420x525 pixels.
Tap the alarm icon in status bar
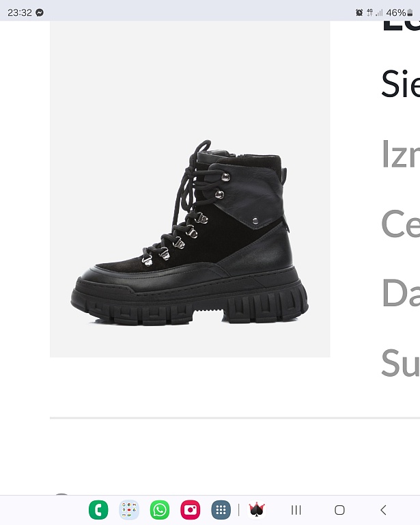[359, 13]
